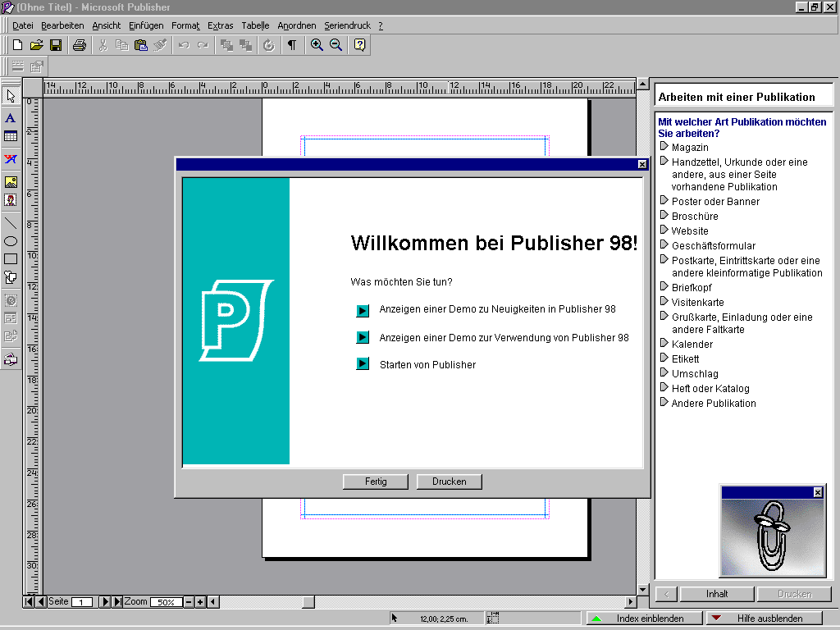
Task: Toggle special characters with the paragraph mark
Action: 291,45
